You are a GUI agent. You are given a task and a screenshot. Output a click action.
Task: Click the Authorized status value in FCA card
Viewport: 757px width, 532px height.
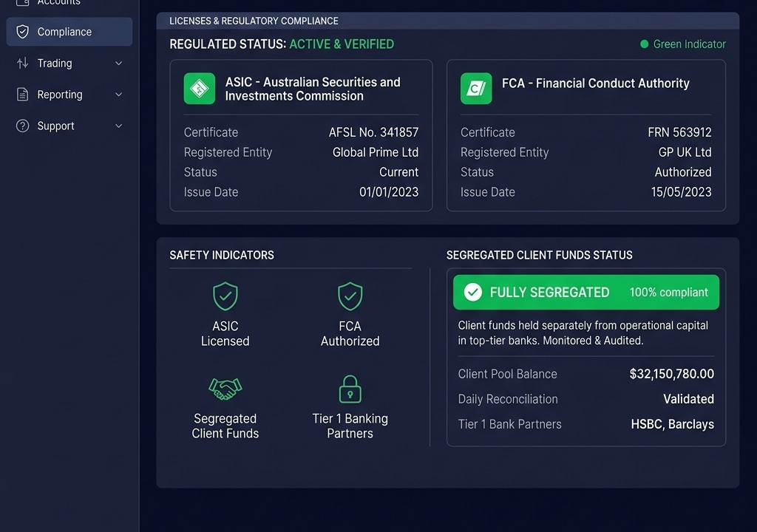(x=683, y=172)
